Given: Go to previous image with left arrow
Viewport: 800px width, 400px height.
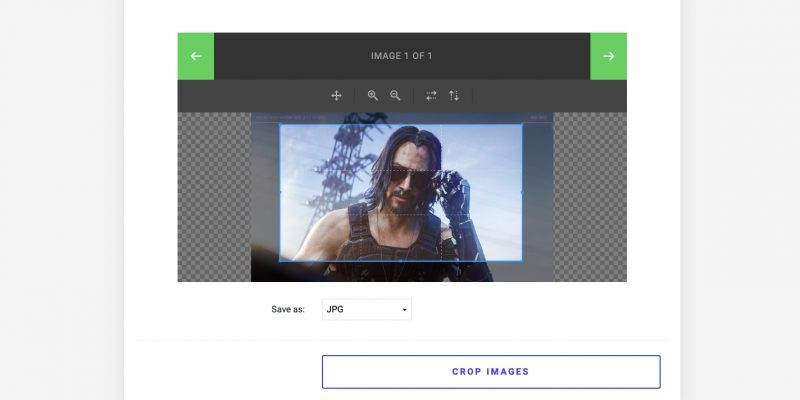Looking at the screenshot, I should [196, 56].
